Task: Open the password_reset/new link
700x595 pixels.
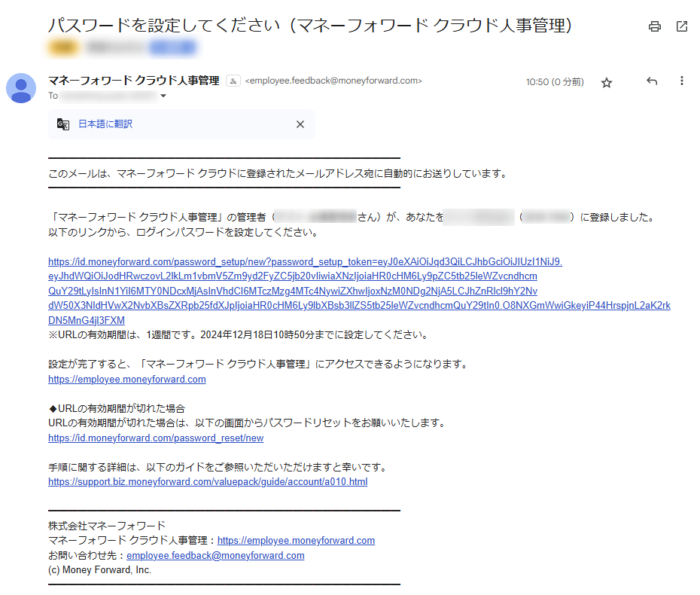Action: 156,438
